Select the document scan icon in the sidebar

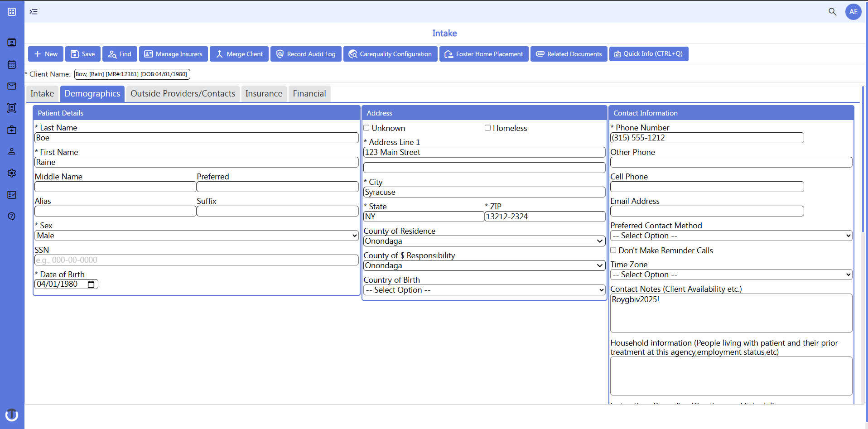pos(12,108)
